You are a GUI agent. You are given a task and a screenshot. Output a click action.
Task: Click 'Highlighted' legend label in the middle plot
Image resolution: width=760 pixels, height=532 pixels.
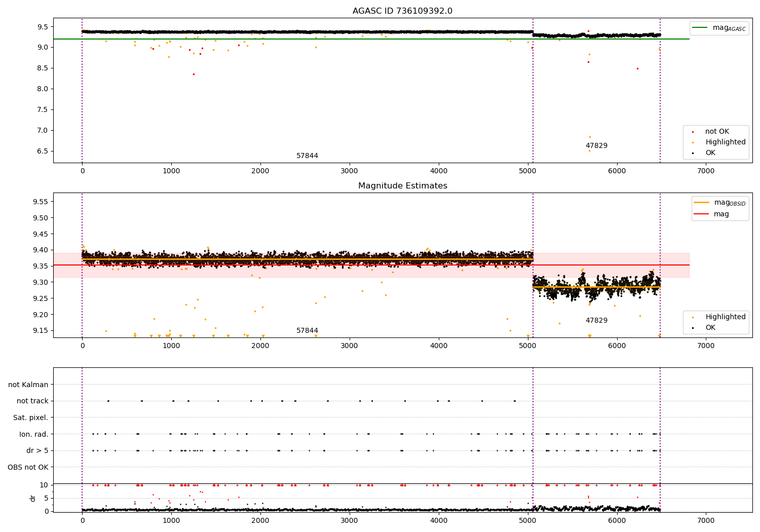[x=725, y=317]
